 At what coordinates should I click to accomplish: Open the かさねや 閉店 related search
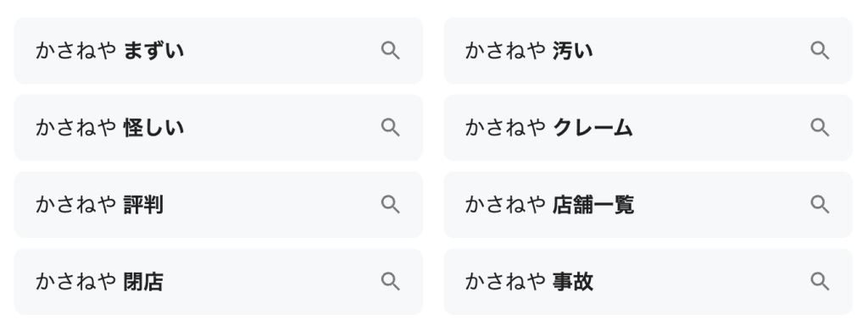(100, 281)
